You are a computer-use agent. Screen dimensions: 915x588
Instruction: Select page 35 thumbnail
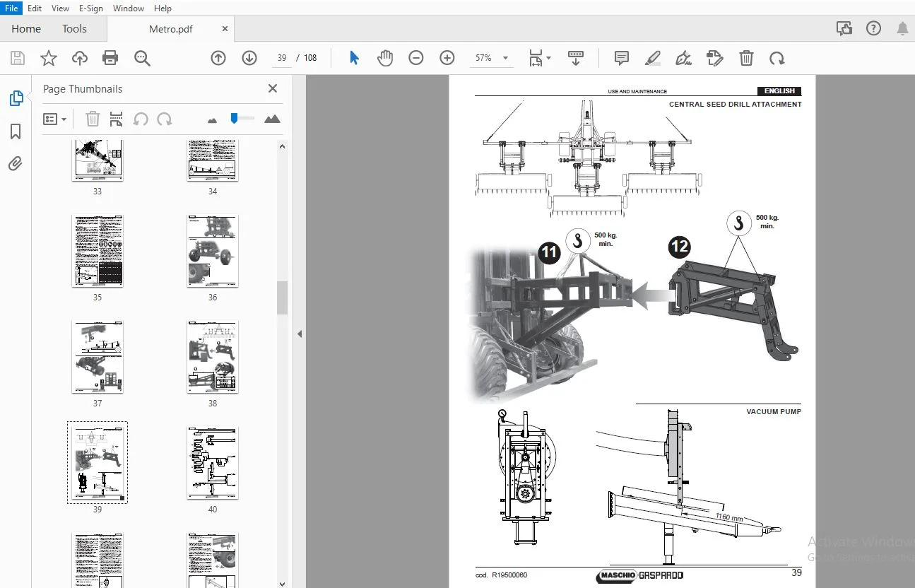click(98, 251)
